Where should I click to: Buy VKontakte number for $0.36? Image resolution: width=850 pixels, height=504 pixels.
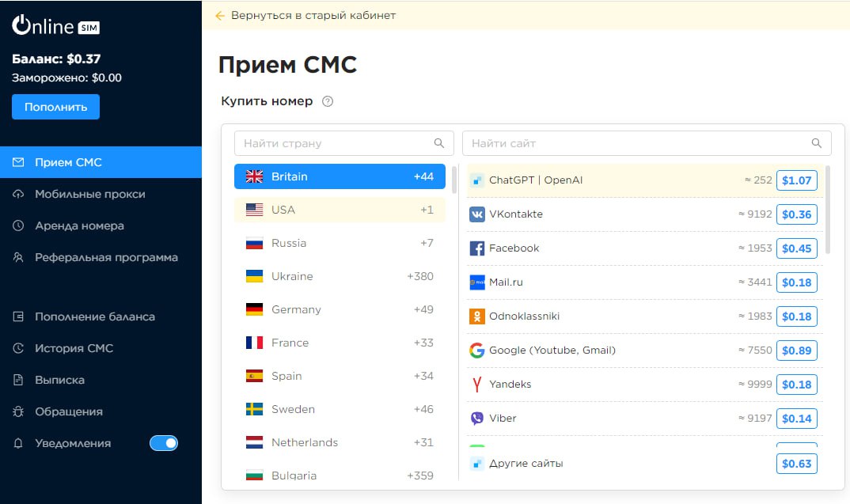(796, 214)
